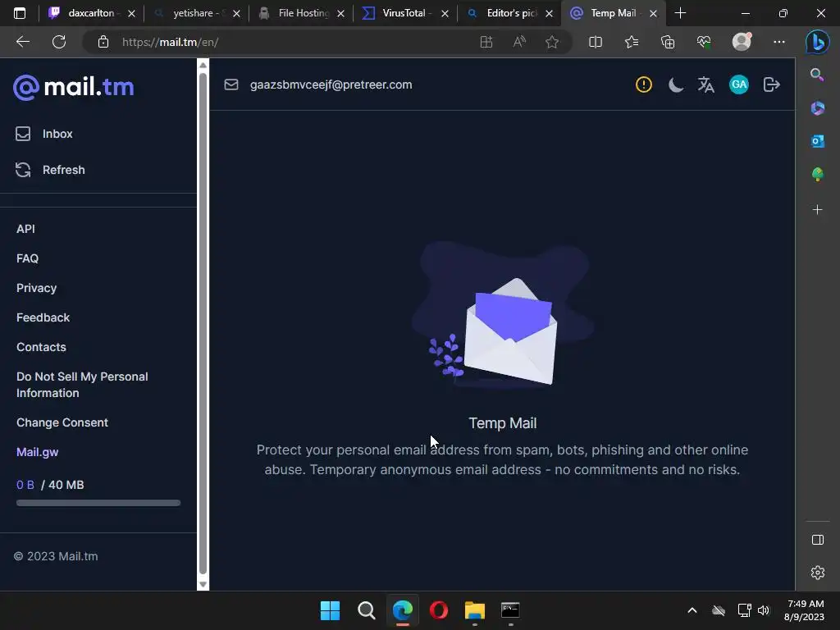The width and height of the screenshot is (840, 630).
Task: Go back to previous page
Action: click(22, 42)
